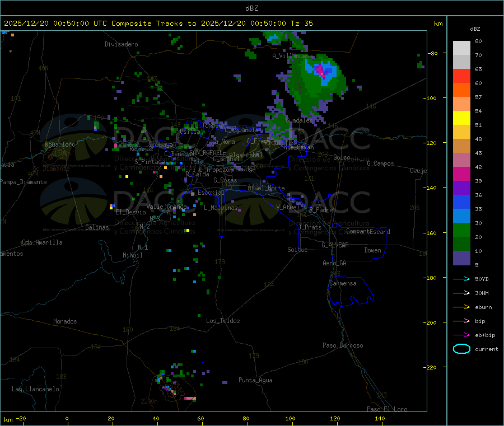Pick the mauve 42-45 dBZ swatch
The width and height of the screenshot is (504, 426).
(461, 160)
